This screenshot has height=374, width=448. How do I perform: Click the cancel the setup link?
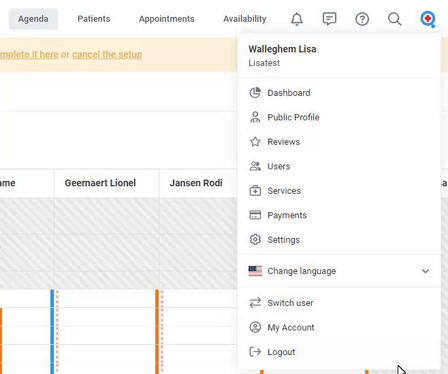pos(107,54)
